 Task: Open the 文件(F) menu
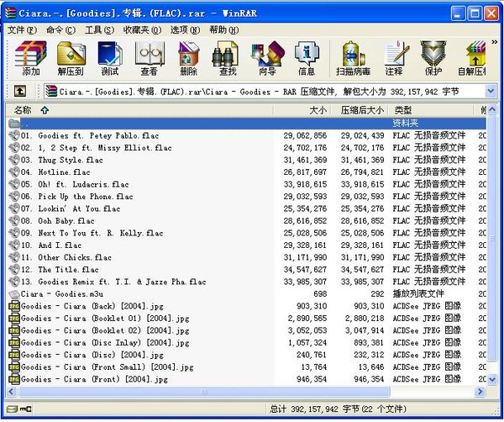(22, 29)
